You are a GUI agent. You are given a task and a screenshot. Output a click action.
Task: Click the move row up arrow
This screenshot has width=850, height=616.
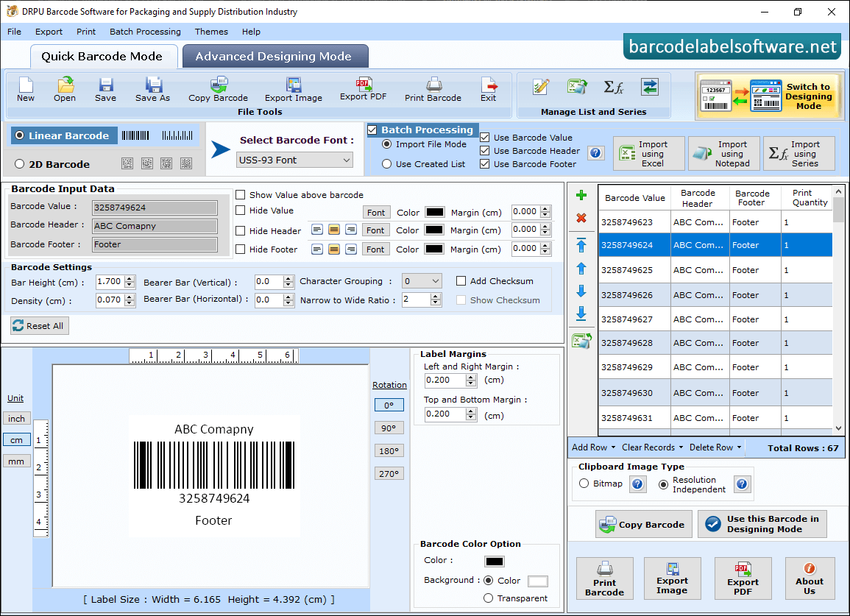click(x=581, y=269)
